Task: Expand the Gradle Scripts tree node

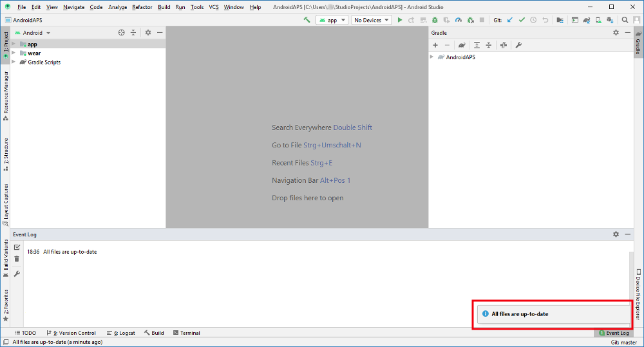Action: pos(14,62)
